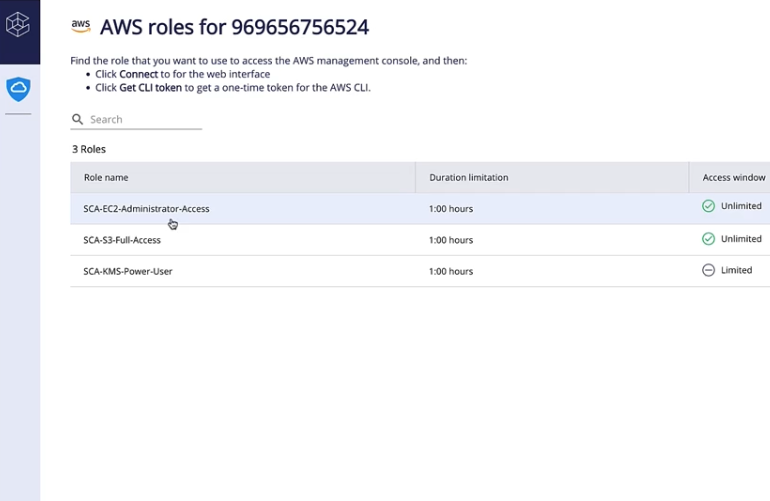Click the Unlimited label for S3 role
This screenshot has height=501, width=770.
tap(741, 239)
